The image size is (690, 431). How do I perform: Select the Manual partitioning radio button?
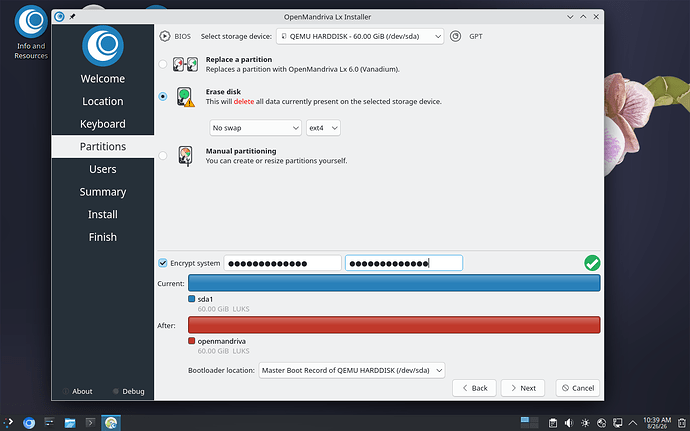163,156
